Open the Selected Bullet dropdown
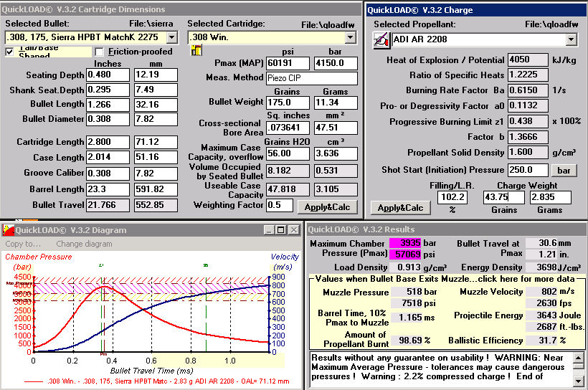 coord(172,37)
